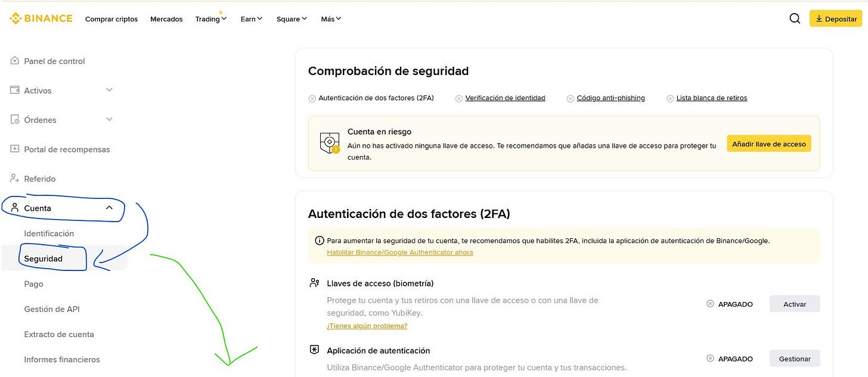Viewport: 868px width, 377px height.
Task: Expand the Activos sidebar section
Action: 109,90
